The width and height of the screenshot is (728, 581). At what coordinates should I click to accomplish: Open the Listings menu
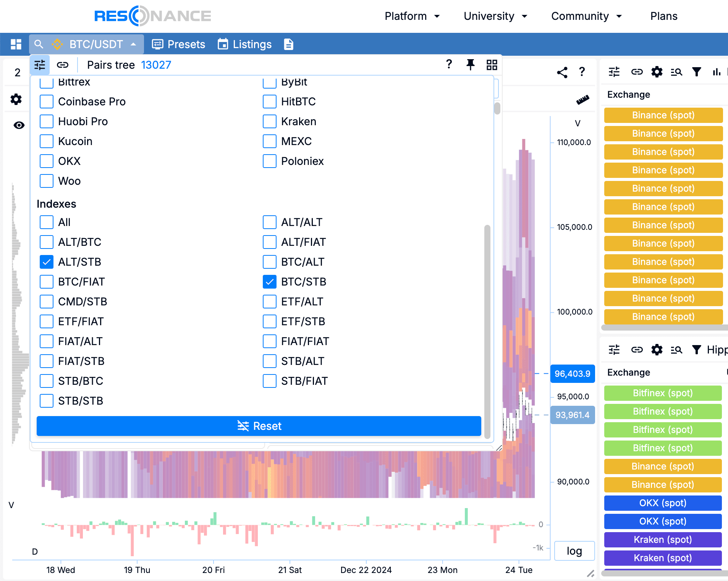point(244,44)
